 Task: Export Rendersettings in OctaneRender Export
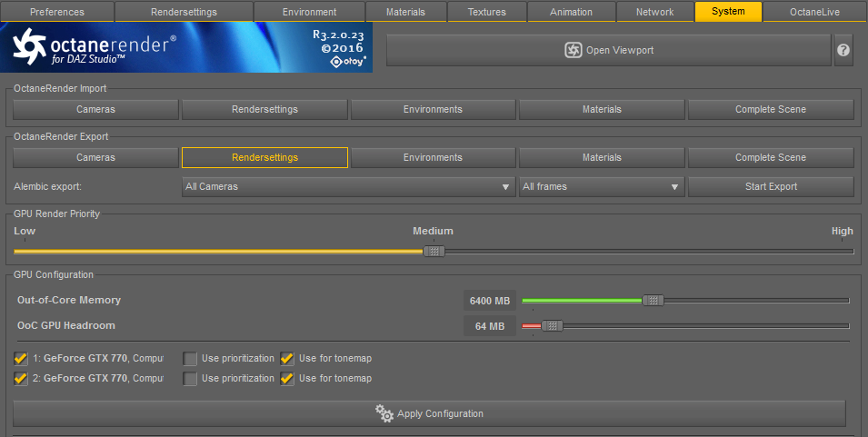pyautogui.click(x=264, y=158)
